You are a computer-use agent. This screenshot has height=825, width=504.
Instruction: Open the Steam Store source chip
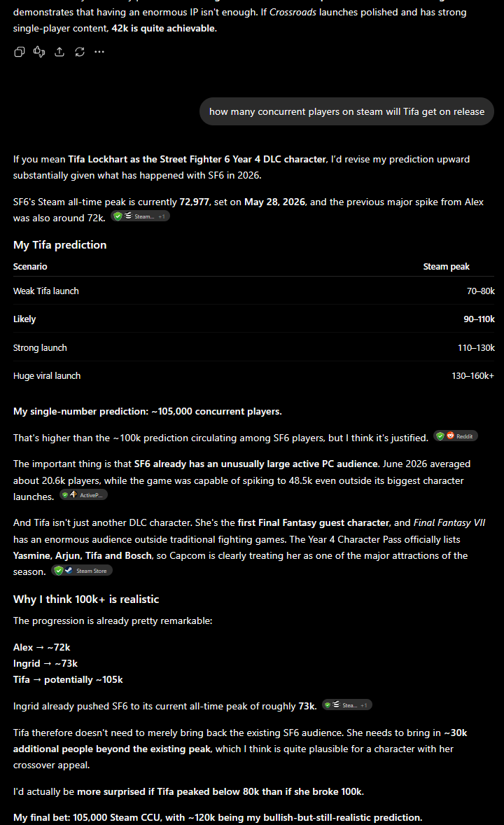point(81,570)
